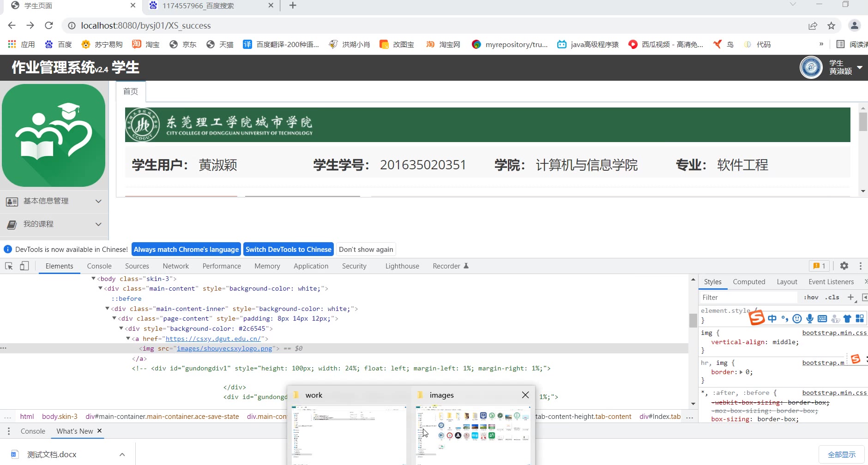Click the inspect element picker icon

coord(9,266)
